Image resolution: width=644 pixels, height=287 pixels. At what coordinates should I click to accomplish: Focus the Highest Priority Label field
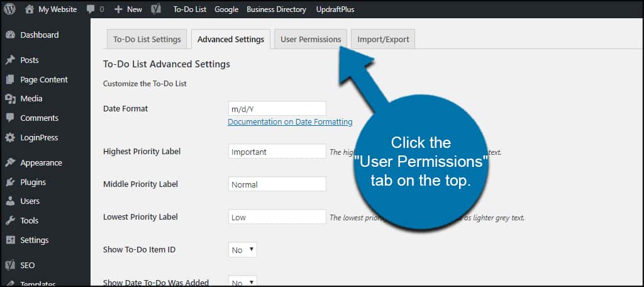[277, 151]
